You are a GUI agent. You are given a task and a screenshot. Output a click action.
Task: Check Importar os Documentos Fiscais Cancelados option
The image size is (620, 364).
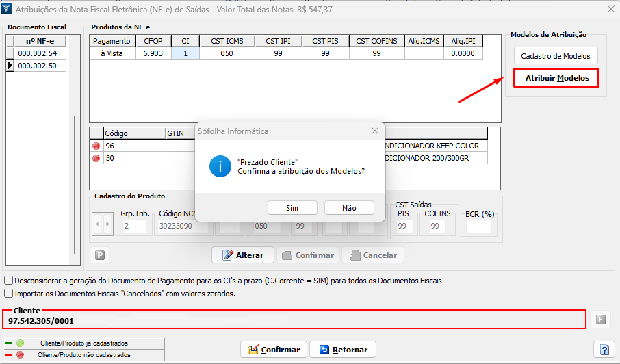8,294
